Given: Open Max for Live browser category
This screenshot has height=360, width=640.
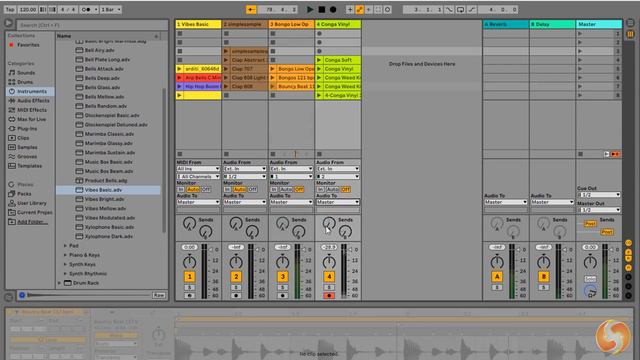Looking at the screenshot, I should click(x=31, y=119).
